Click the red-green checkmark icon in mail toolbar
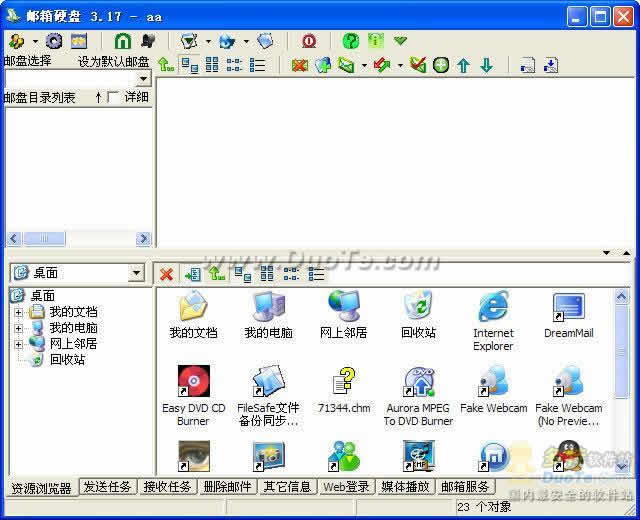This screenshot has height=520, width=640. pos(418,65)
